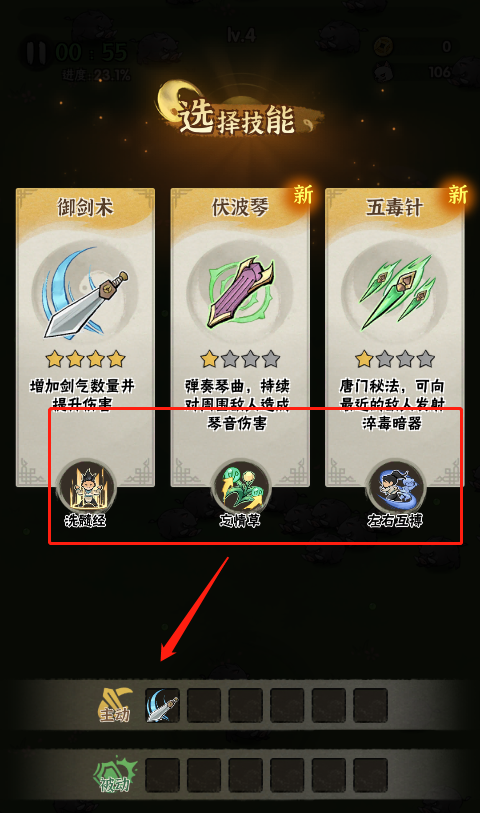
Task: Choose the 御剑术 card title
Action: tap(85, 207)
